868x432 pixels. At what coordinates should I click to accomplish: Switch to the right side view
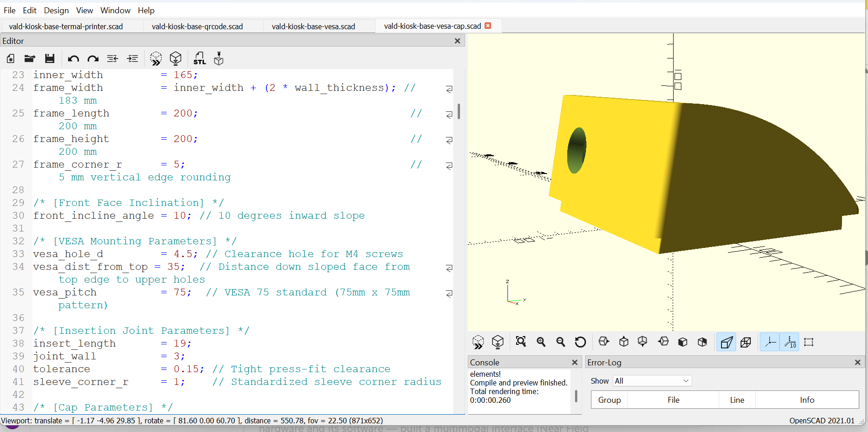point(604,342)
